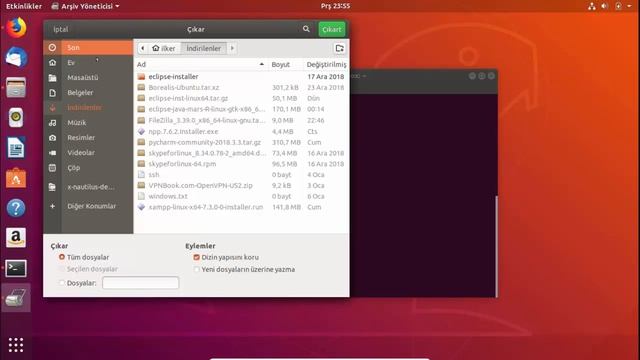Click the Masaüstü folder icon in the sidebar
Viewport: 640px width, 360px height.
(x=52, y=78)
